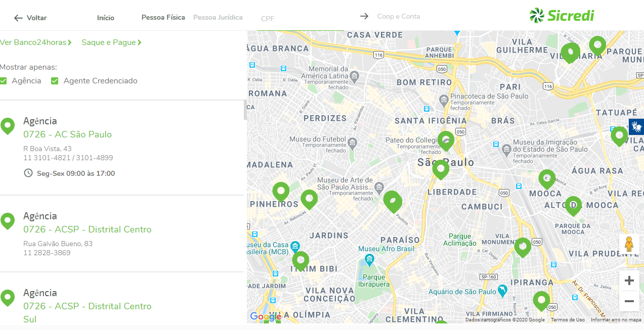Click green map pin near Parque Novo Mundo
Image resolution: width=644 pixels, height=330 pixels.
(597, 45)
